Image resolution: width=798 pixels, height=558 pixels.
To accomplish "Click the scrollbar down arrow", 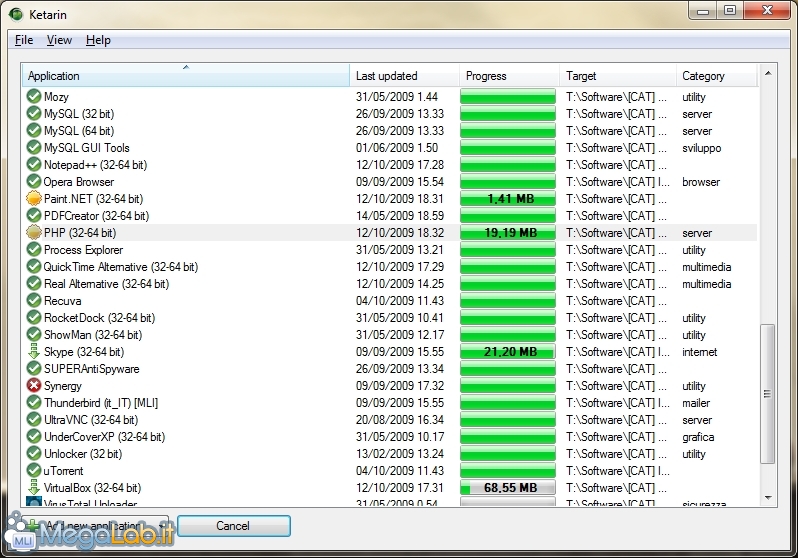I will tap(768, 497).
